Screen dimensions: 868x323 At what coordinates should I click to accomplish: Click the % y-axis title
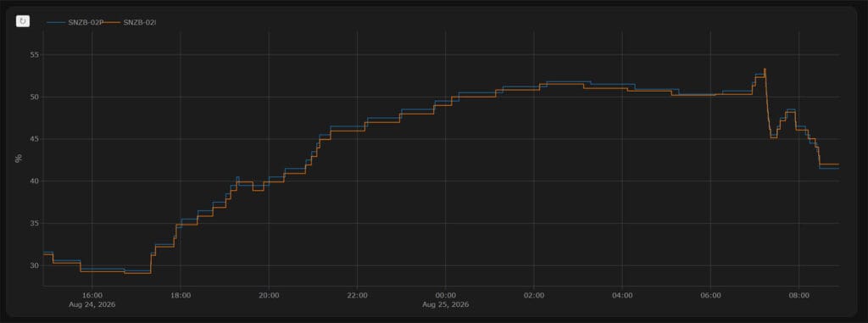point(19,159)
